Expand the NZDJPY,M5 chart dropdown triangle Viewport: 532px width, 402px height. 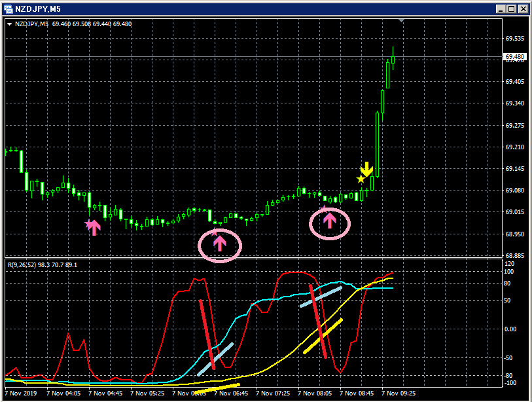(x=10, y=24)
